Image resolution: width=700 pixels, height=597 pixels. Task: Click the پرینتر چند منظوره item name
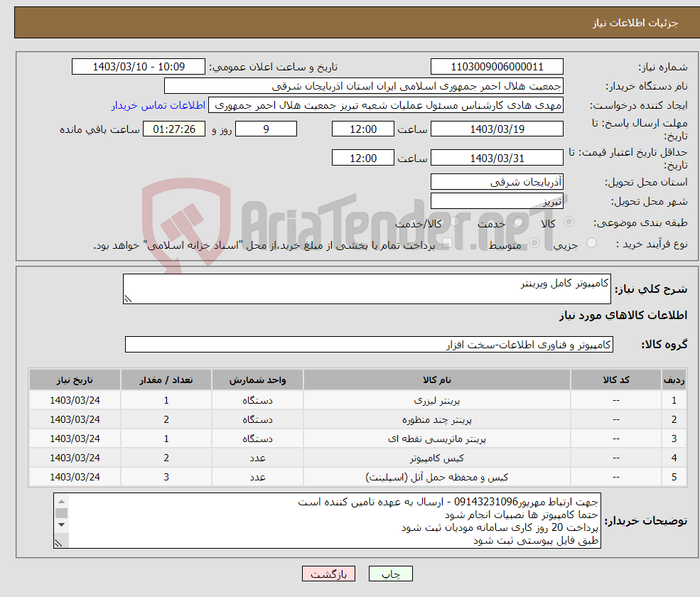(437, 420)
